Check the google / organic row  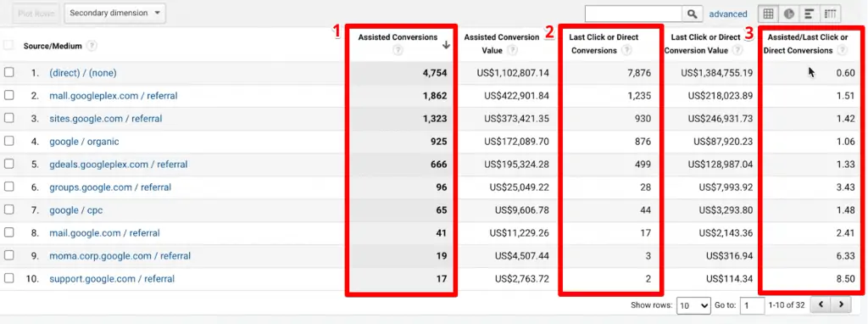click(8, 142)
